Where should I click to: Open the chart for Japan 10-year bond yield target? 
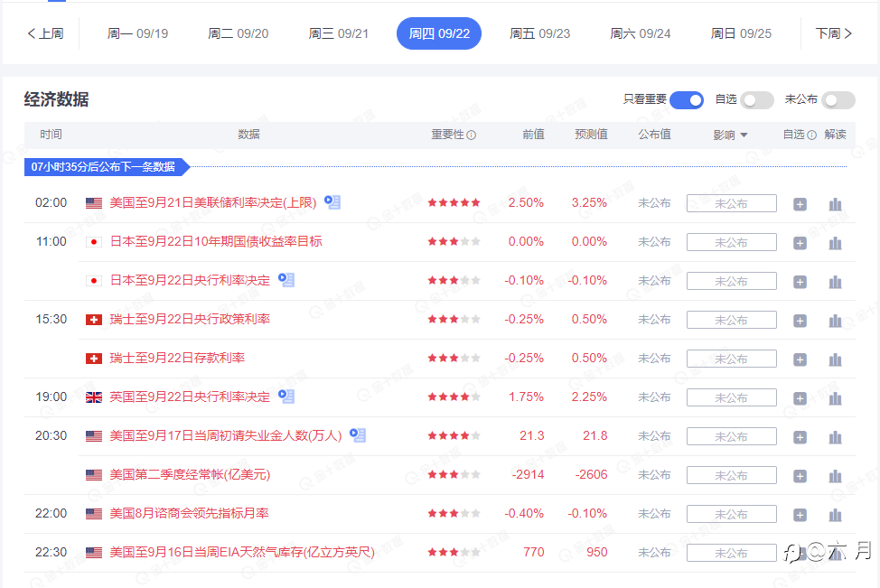[x=835, y=243]
